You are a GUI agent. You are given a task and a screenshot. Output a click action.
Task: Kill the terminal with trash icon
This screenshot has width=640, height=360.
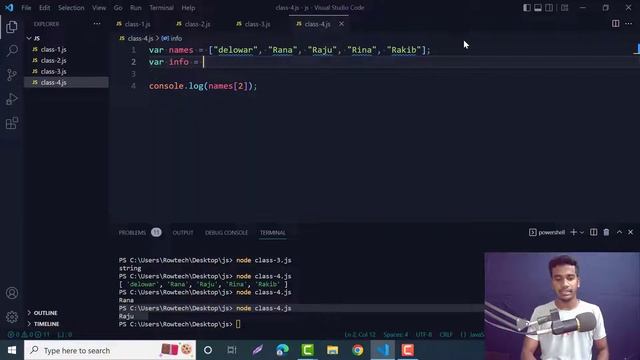606,232
